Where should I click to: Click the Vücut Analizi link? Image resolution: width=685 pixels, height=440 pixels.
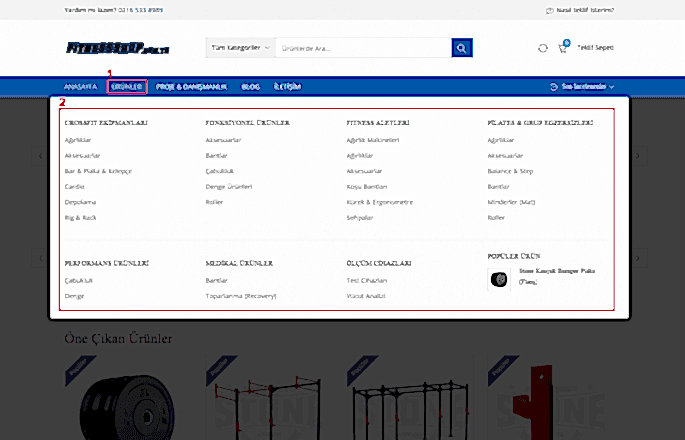coord(364,296)
